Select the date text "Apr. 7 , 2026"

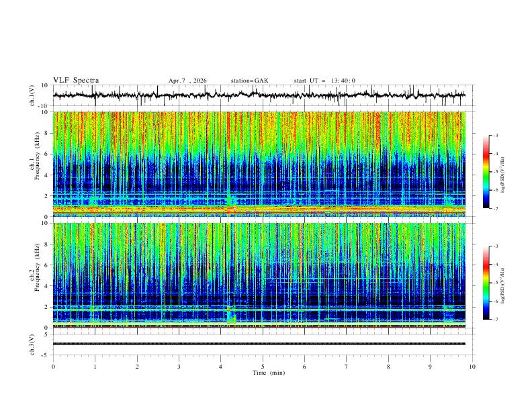187,81
